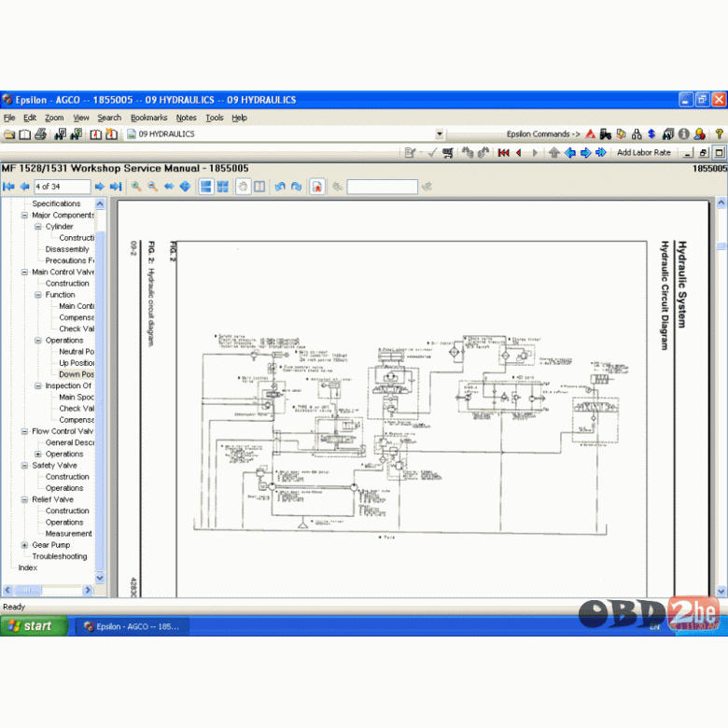Click the blue double forward arrow icon
The image size is (728, 728).
click(601, 152)
